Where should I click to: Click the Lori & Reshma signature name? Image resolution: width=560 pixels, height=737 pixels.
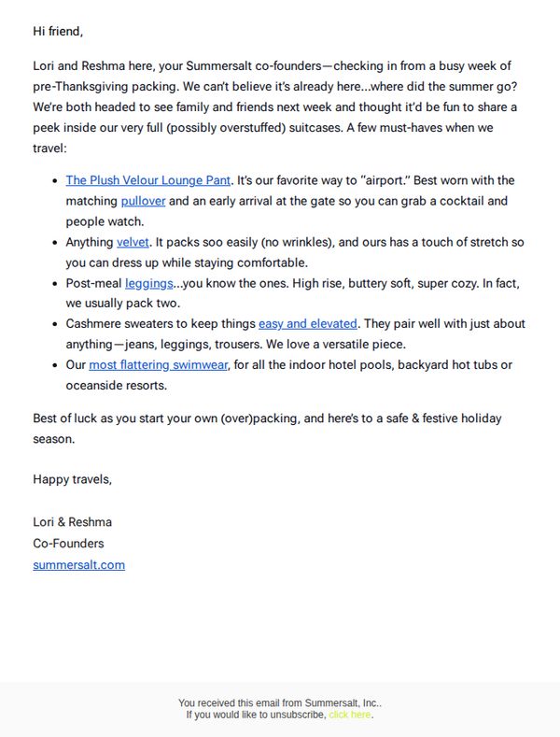point(73,522)
